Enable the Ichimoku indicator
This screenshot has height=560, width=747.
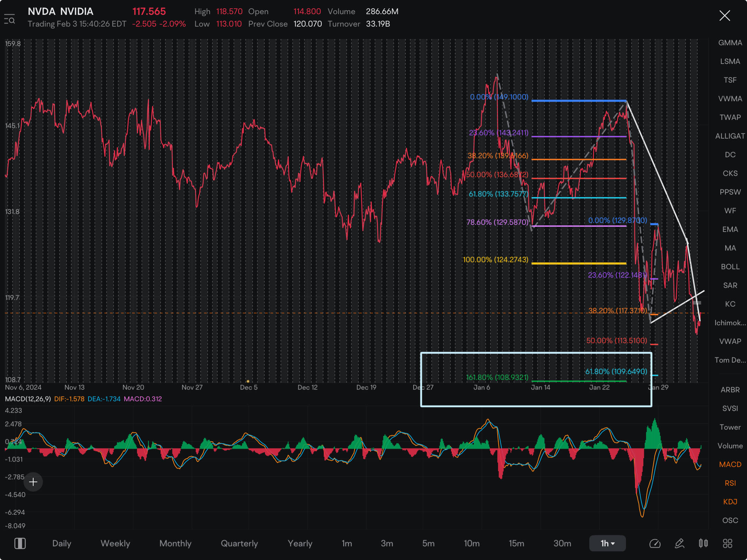coord(730,323)
